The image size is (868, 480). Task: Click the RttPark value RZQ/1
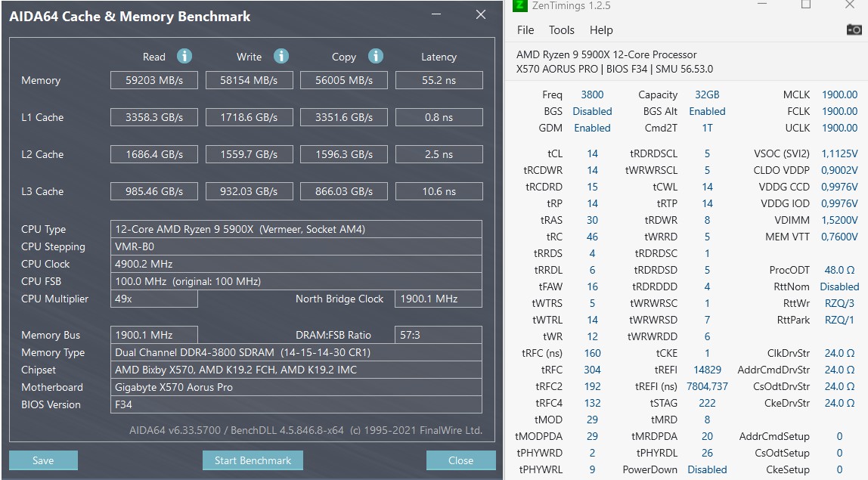click(x=839, y=320)
